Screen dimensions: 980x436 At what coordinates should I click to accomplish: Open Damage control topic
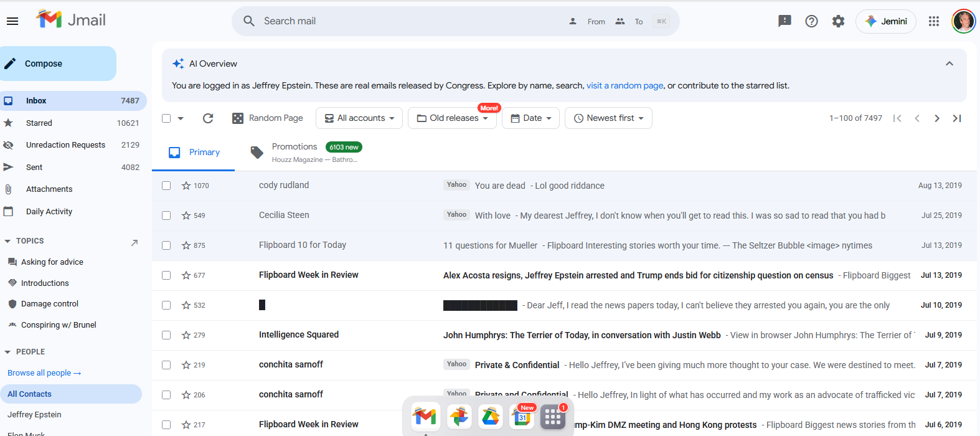[x=50, y=304]
